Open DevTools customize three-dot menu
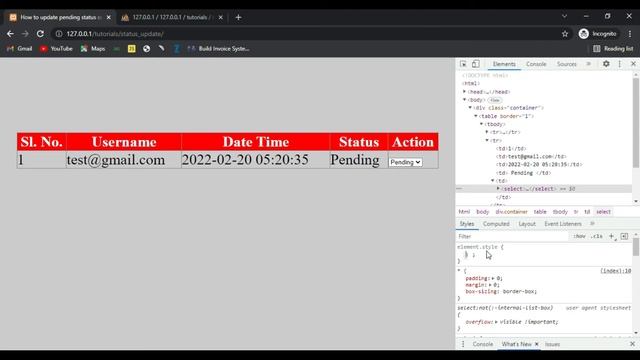 (x=620, y=64)
